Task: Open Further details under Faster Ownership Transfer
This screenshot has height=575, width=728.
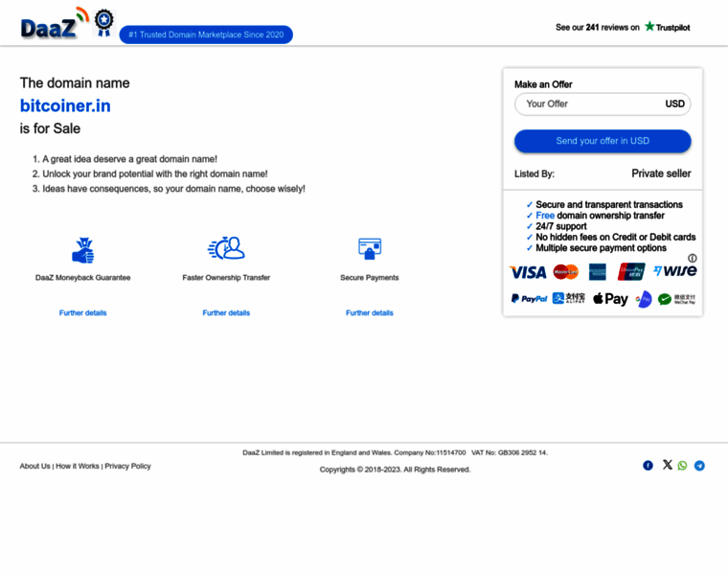Action: (226, 313)
